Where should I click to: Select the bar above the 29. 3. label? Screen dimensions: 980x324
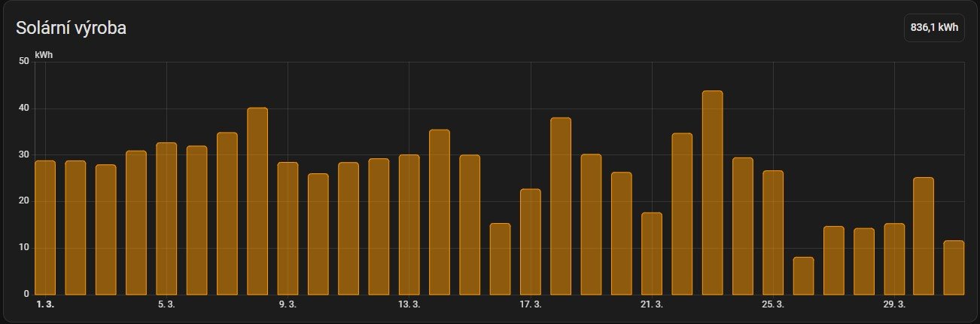point(894,259)
